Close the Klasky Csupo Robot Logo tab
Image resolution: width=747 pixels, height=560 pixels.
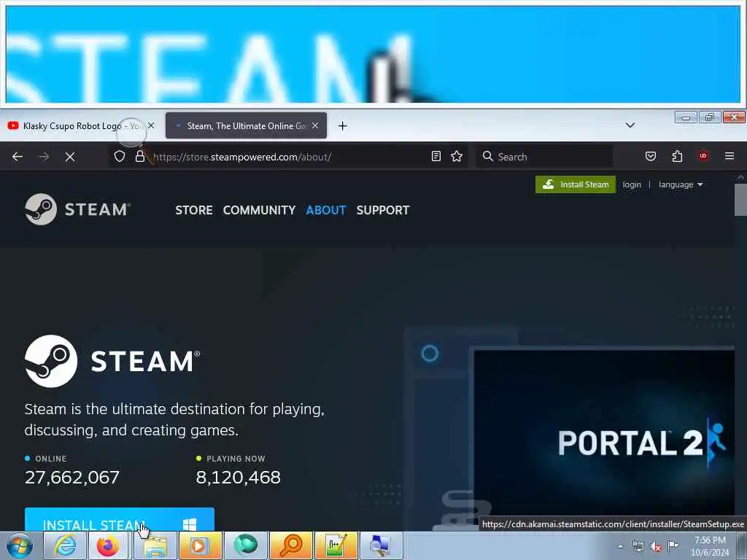pyautogui.click(x=151, y=125)
